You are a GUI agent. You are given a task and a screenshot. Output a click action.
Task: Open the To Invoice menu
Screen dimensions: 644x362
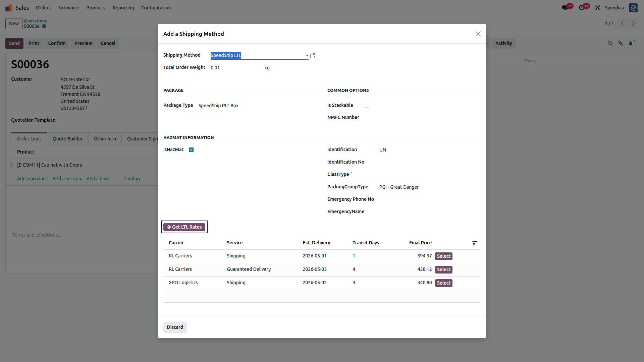pyautogui.click(x=68, y=8)
